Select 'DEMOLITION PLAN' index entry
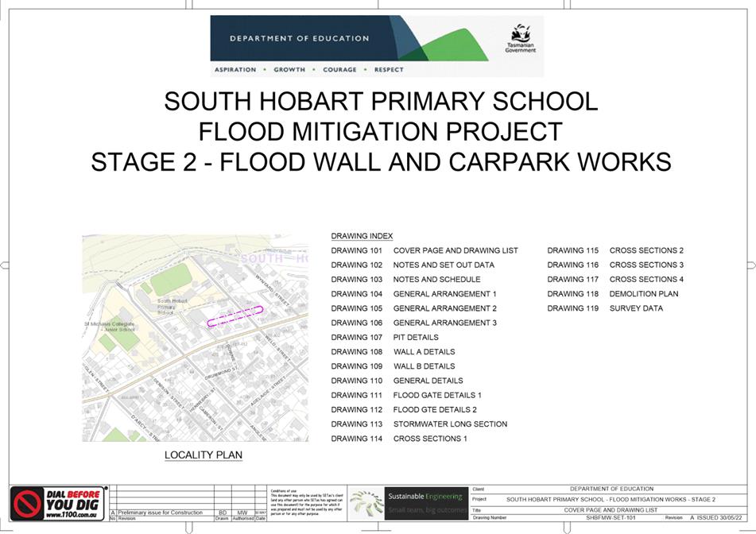This screenshot has height=534, width=756. click(x=644, y=294)
